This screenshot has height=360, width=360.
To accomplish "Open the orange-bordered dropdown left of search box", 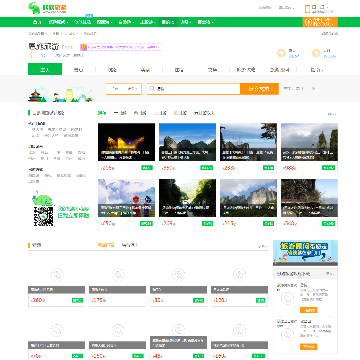I will pos(124,89).
